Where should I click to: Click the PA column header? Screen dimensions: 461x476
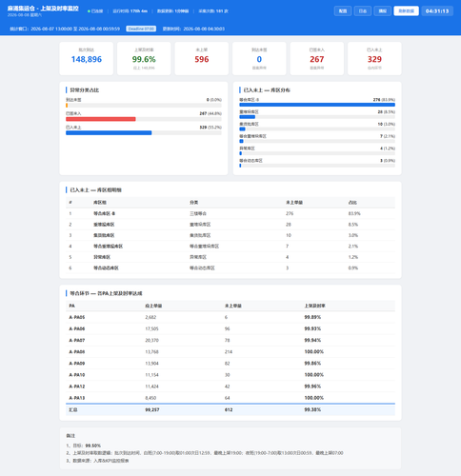tap(72, 306)
